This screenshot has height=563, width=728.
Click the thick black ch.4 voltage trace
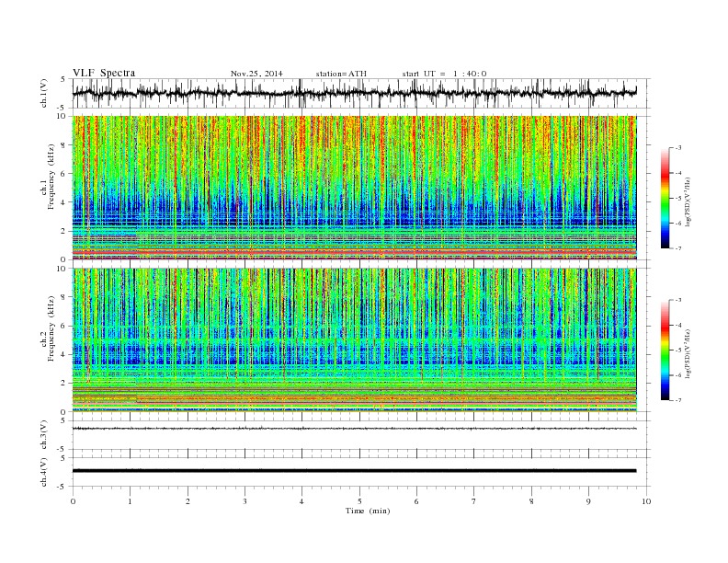[x=354, y=471]
